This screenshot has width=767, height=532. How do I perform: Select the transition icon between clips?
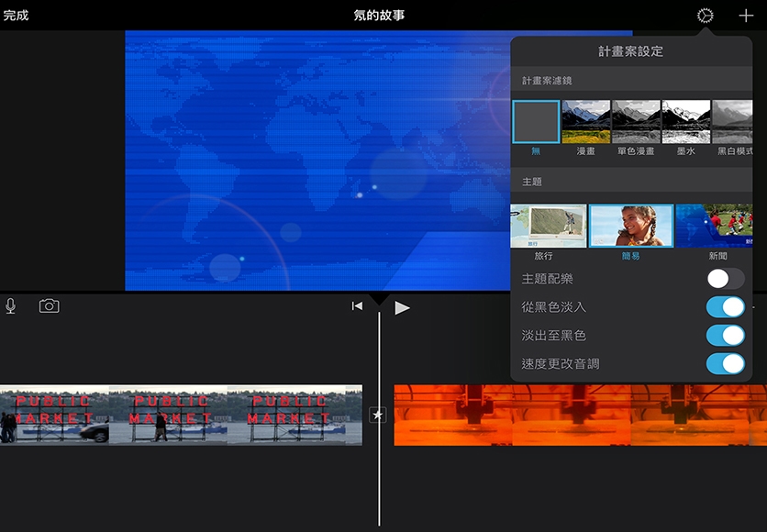click(x=378, y=415)
